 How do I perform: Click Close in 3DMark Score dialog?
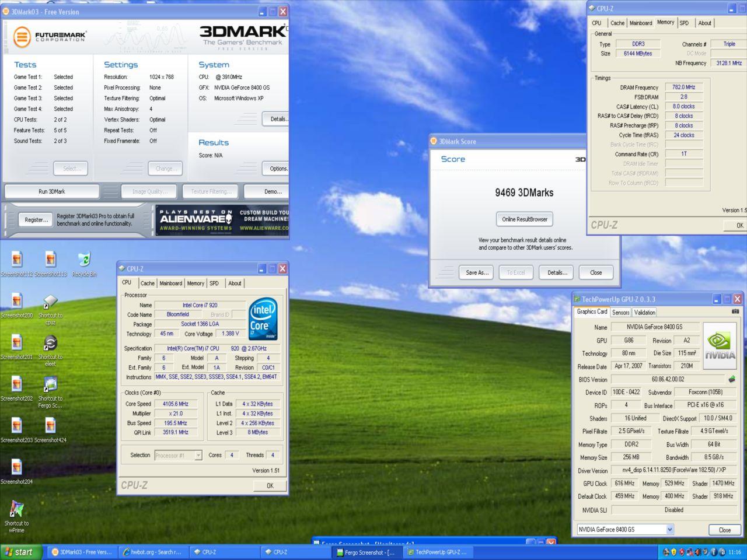coord(596,272)
